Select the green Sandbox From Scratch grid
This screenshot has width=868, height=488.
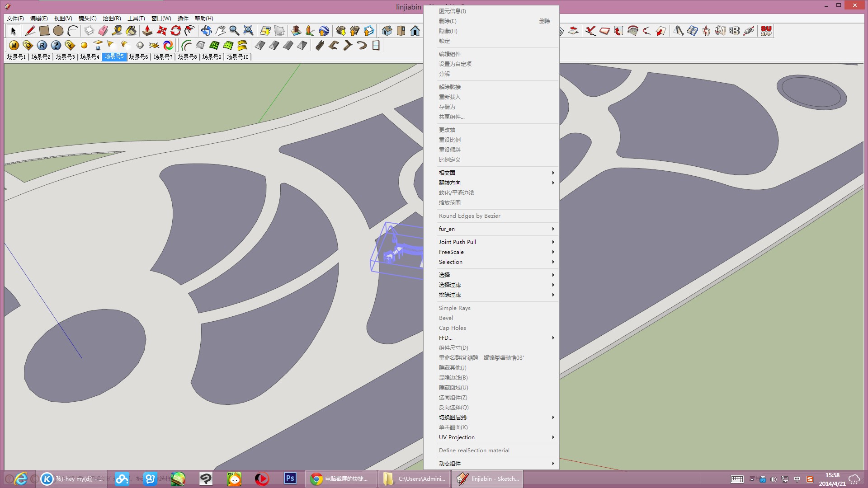coord(214,45)
